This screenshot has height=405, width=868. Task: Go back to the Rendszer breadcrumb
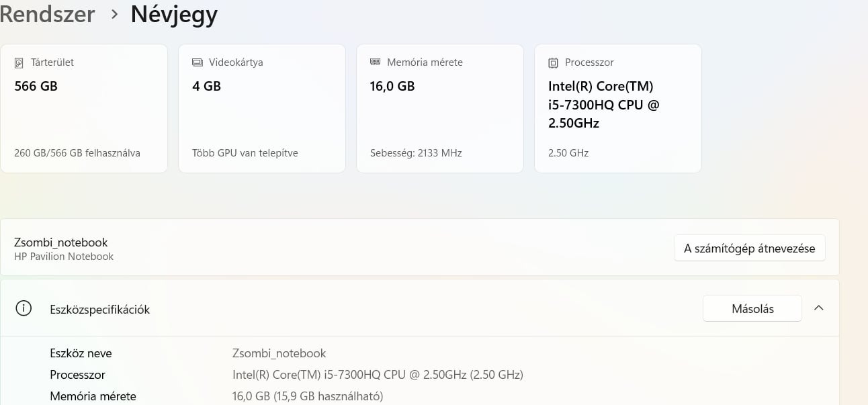[x=47, y=14]
